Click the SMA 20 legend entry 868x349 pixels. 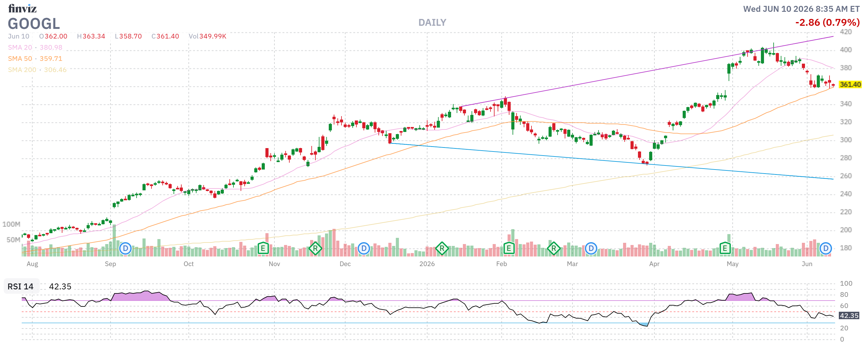point(35,48)
